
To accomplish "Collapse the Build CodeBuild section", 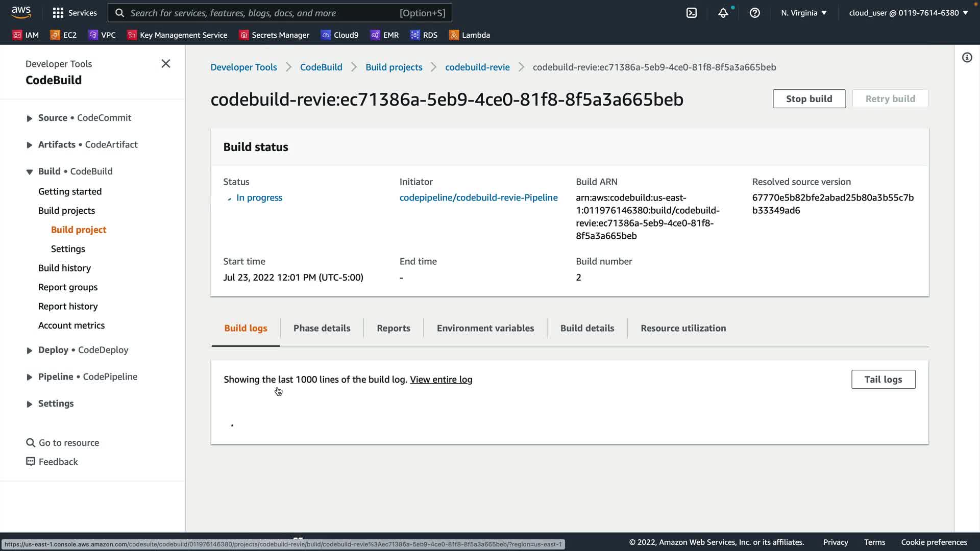I will pos(30,171).
